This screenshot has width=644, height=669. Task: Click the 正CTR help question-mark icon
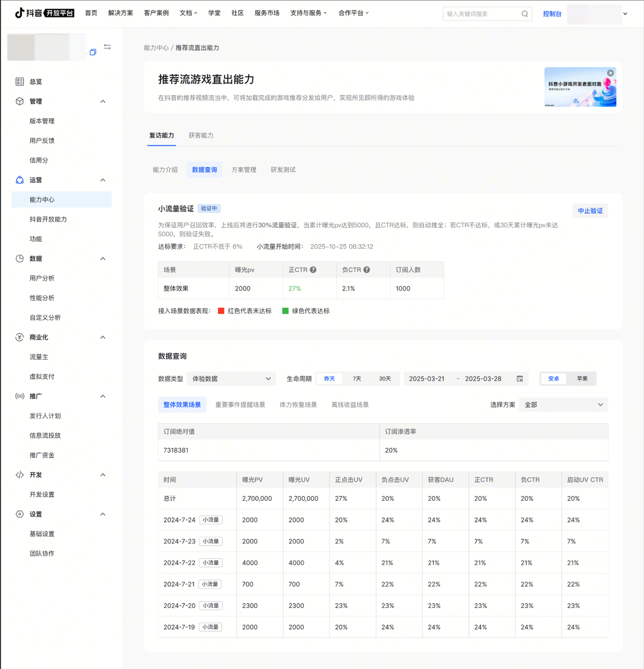313,270
